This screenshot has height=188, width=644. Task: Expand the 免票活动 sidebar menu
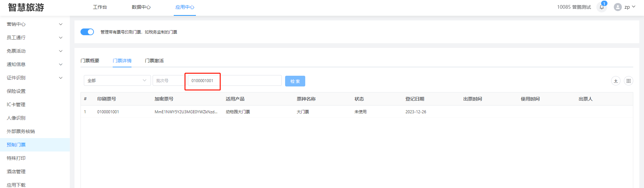pos(35,51)
